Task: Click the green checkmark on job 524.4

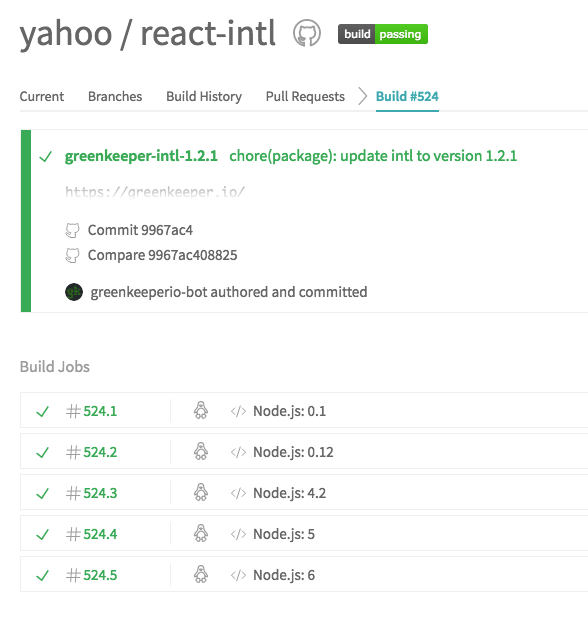Action: coord(42,534)
